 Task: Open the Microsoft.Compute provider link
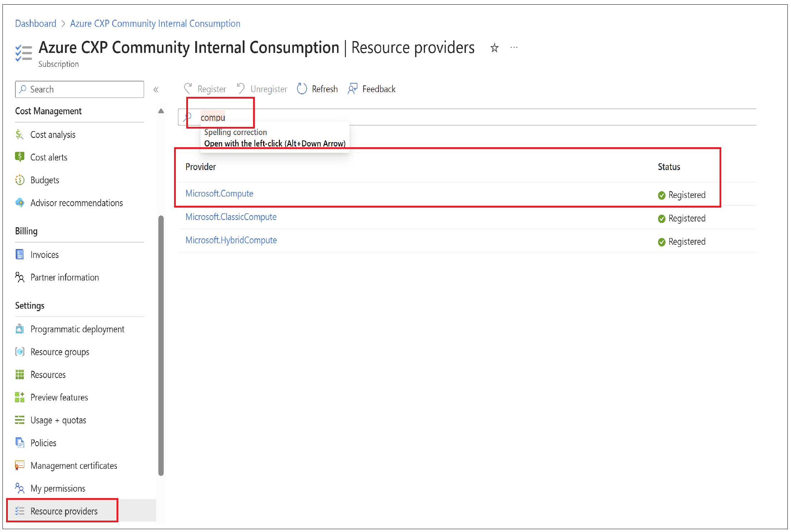point(219,194)
